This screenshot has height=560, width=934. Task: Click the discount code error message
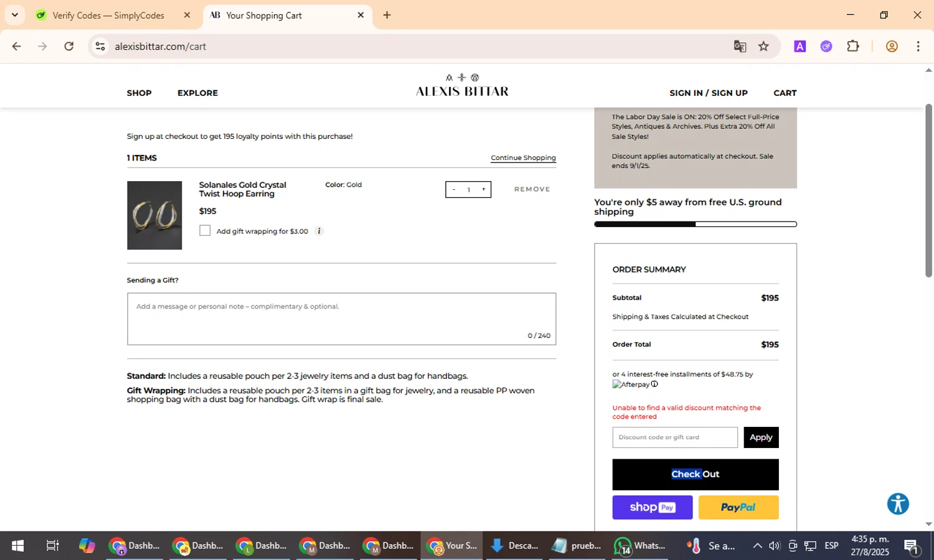(687, 412)
